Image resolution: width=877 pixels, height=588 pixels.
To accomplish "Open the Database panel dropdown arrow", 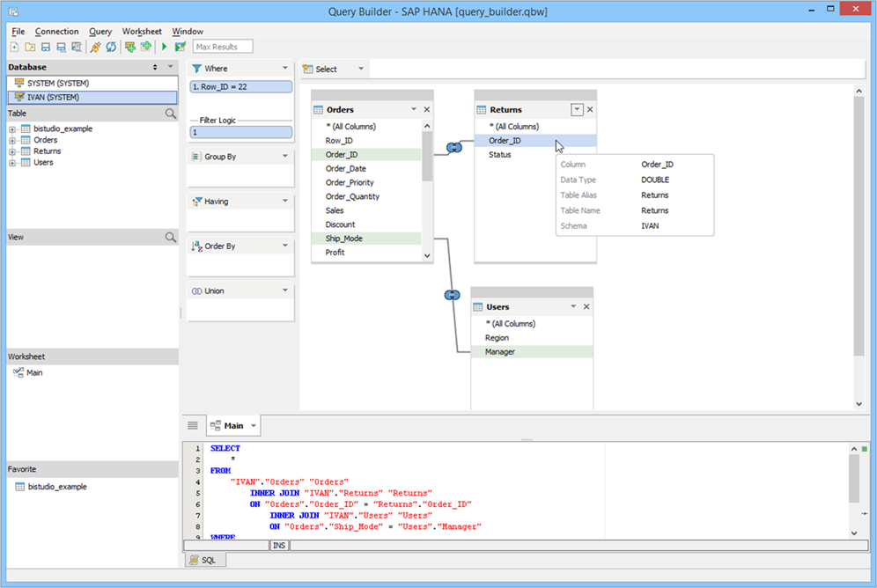I will coord(170,67).
